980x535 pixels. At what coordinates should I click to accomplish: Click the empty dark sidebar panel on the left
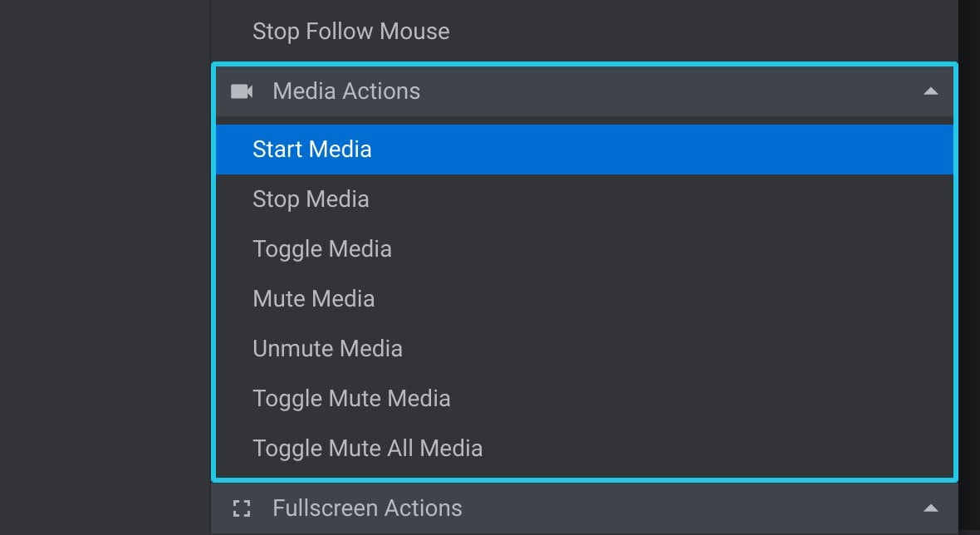(x=105, y=267)
